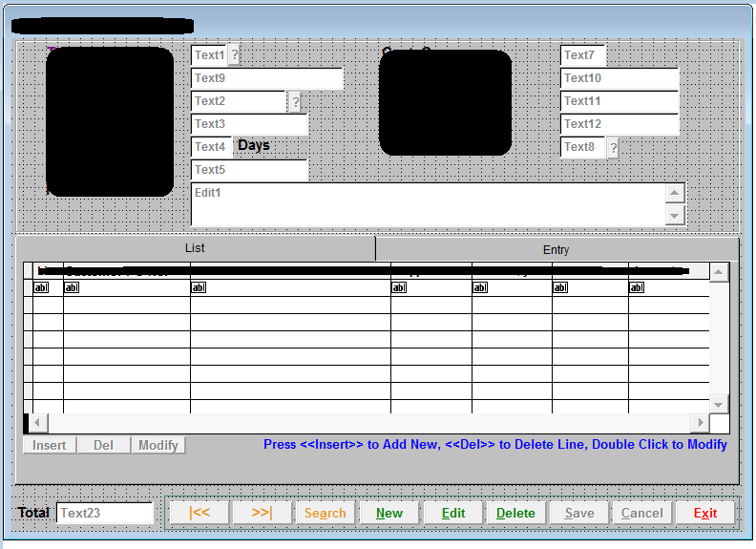Click the Exit button
The height and width of the screenshot is (549, 756).
pos(705,513)
